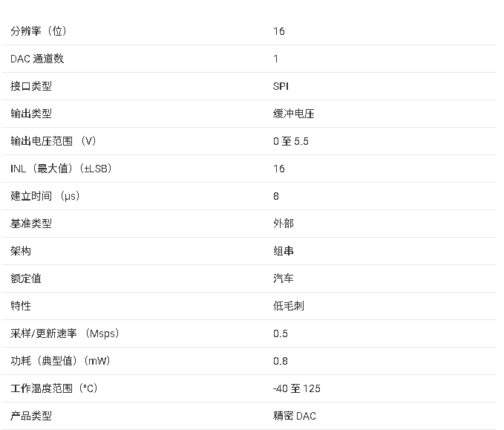Click the 汽车 rating value
This screenshot has height=430, width=504.
[x=284, y=278]
